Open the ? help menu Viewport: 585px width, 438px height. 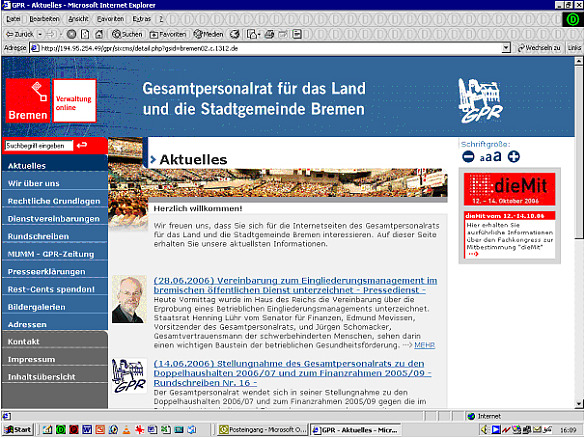point(161,19)
